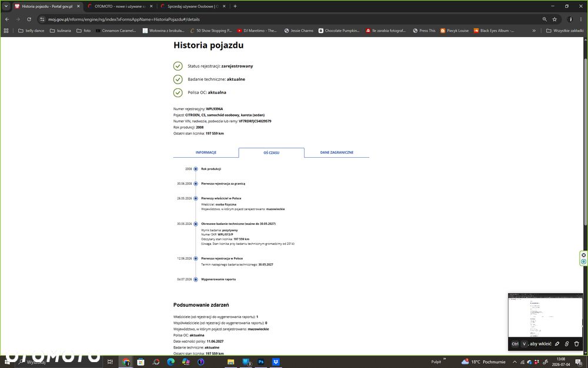Open the foto bookmark folder
The height and width of the screenshot is (368, 588).
coord(83,31)
